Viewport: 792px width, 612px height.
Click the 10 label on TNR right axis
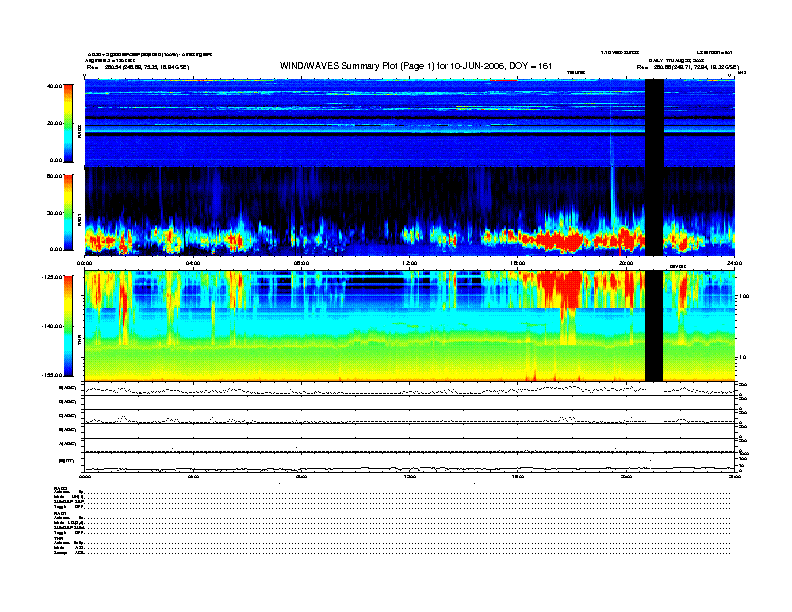[742, 357]
